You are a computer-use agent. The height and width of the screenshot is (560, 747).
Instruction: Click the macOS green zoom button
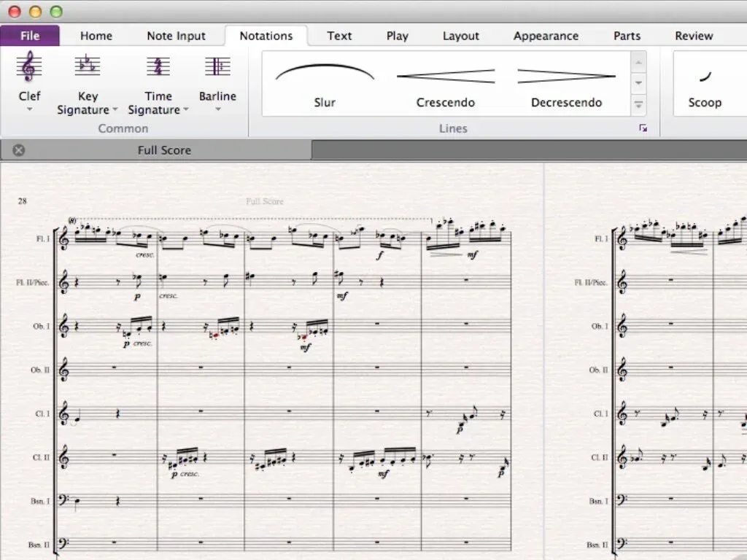click(56, 12)
